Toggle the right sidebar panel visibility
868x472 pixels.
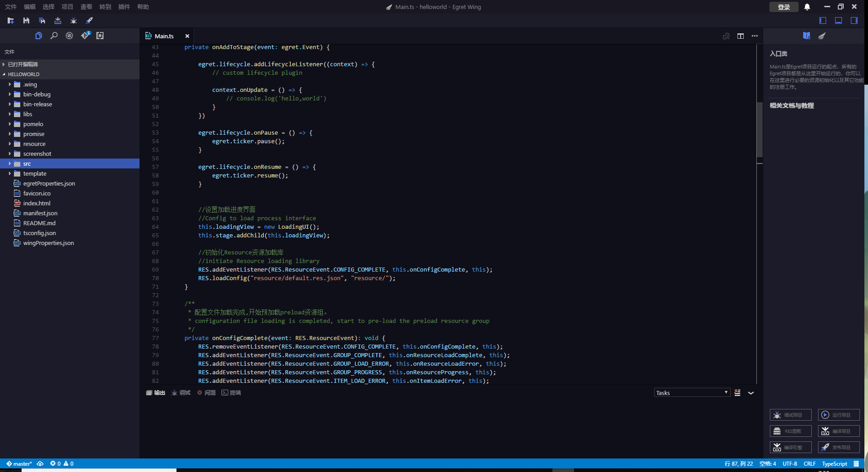854,21
